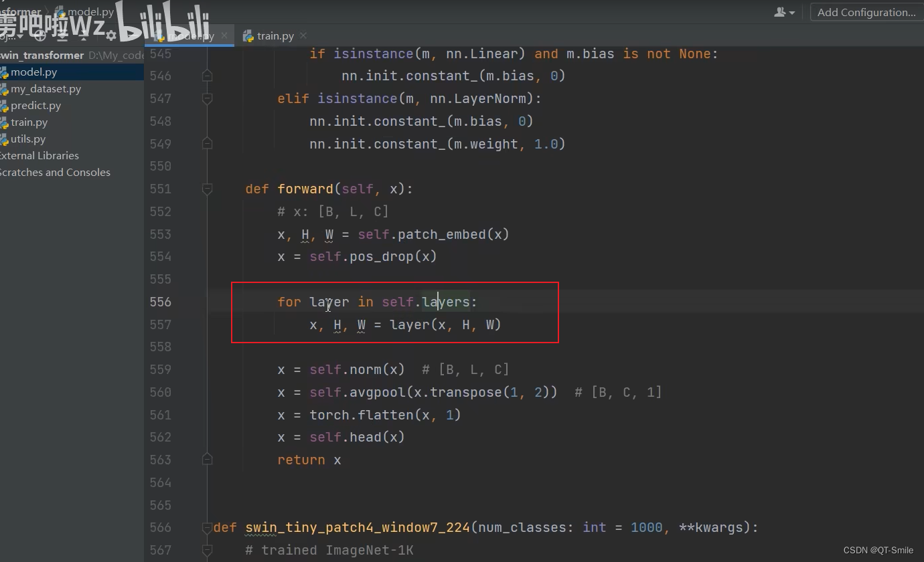Click 'm.weight' in line 549
924x562 pixels.
click(x=486, y=144)
